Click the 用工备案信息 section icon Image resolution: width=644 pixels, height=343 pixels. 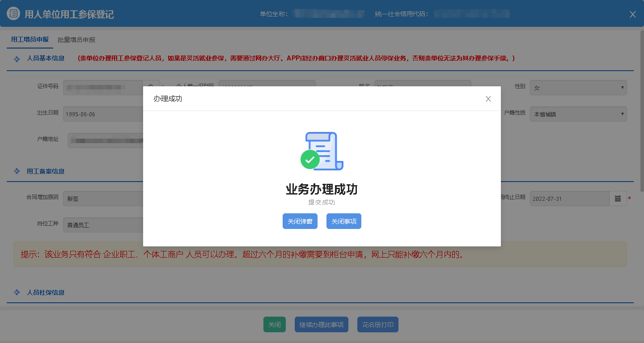(17, 171)
